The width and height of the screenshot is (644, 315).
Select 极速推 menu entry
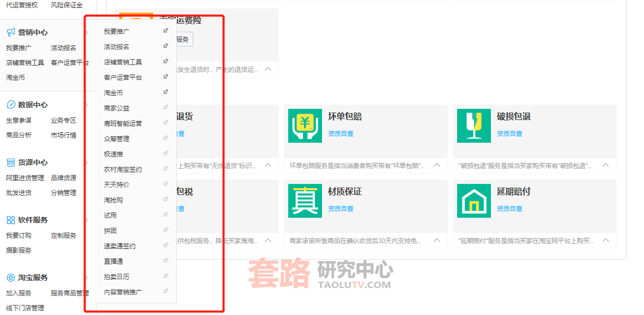click(113, 154)
